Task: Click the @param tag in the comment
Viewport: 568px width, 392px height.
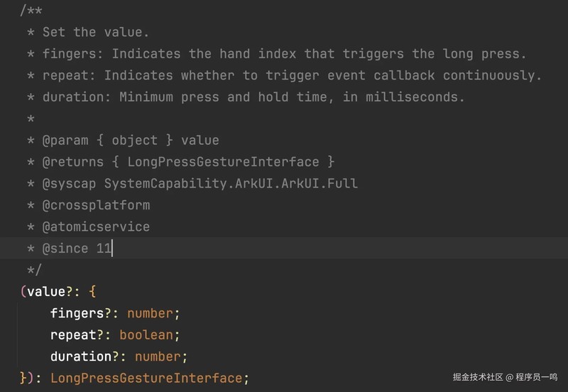Action: [x=65, y=141]
